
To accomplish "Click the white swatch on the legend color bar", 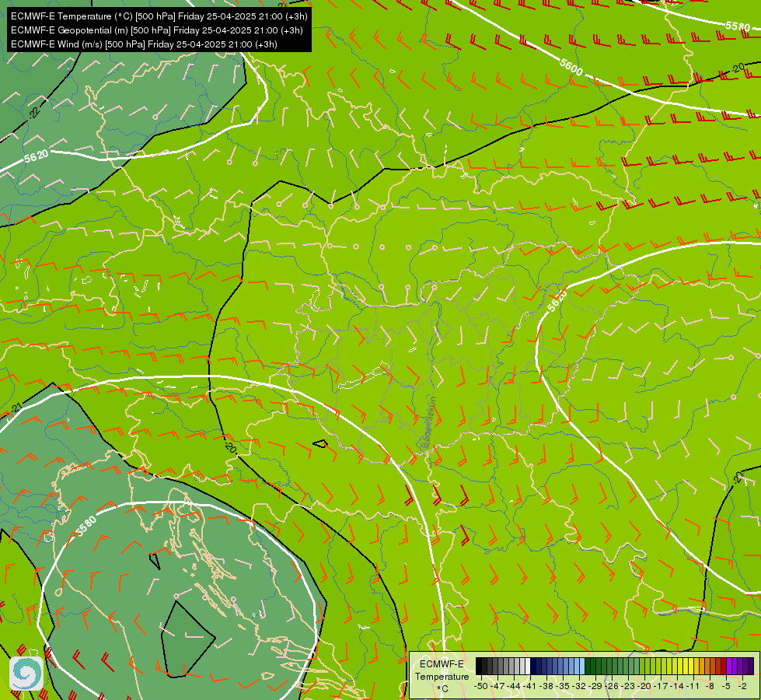I will pyautogui.click(x=528, y=666).
